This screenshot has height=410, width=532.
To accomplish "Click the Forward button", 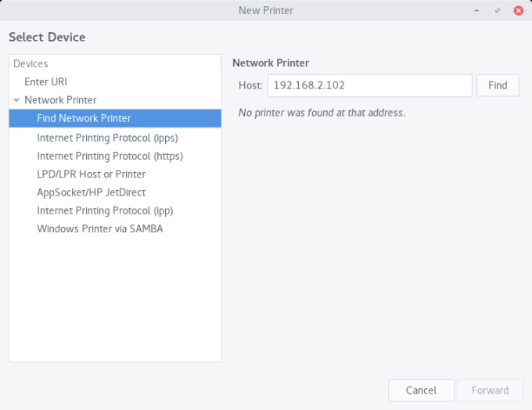I will (x=490, y=390).
